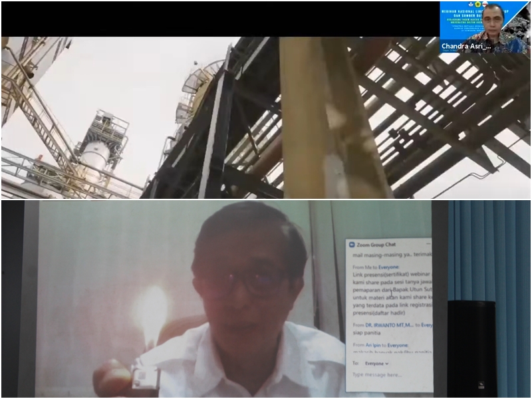Click Everyone link after Ari Ipin
The height and width of the screenshot is (399, 532).
(398, 345)
